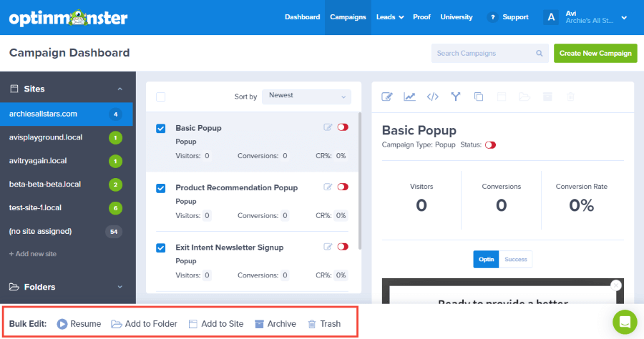The height and width of the screenshot is (339, 644).
Task: Open the Exit Intent Newsletter Signup title
Action: point(229,247)
